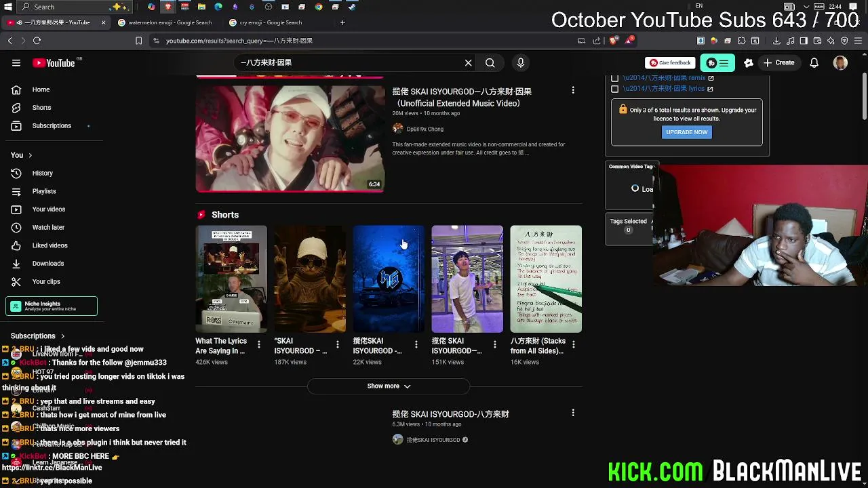Open the DpBill9x Chong channel link
Screen dimensions: 868x488
click(425, 129)
